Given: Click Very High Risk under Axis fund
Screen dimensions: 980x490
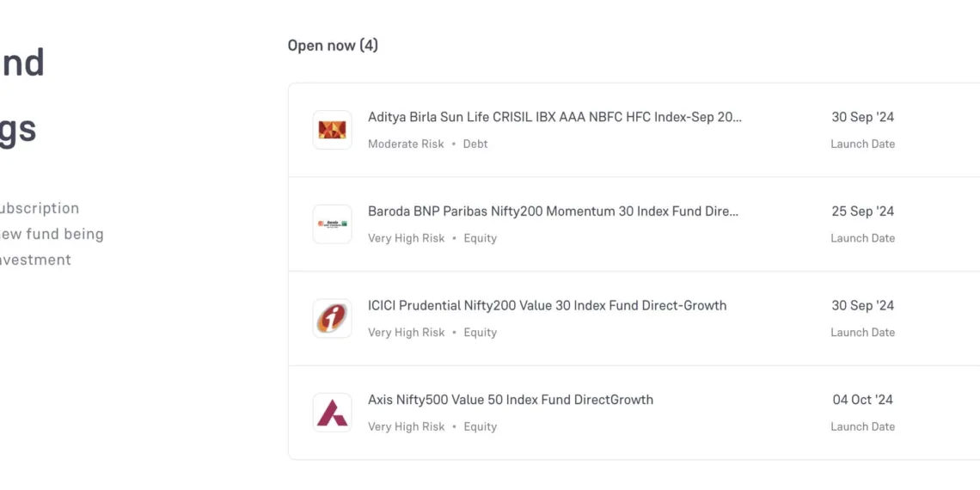Looking at the screenshot, I should pos(406,426).
